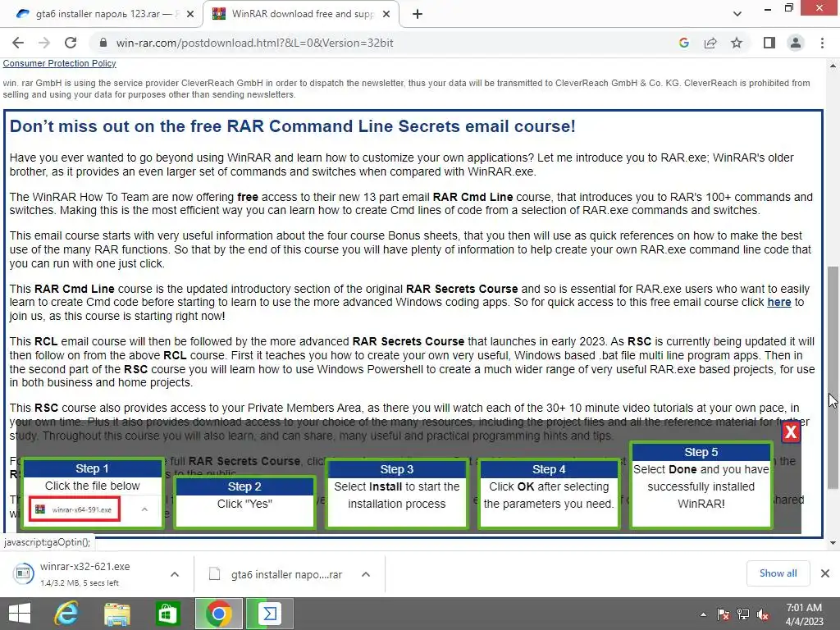Viewport: 840px width, 630px height.
Task: Show hidden system tray icons
Action: [703, 614]
